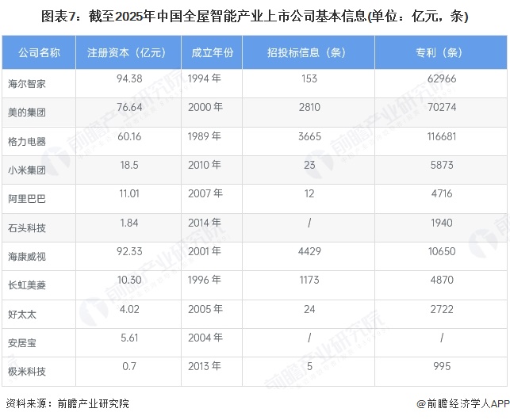Select the capital value 76.64

pyautogui.click(x=129, y=107)
